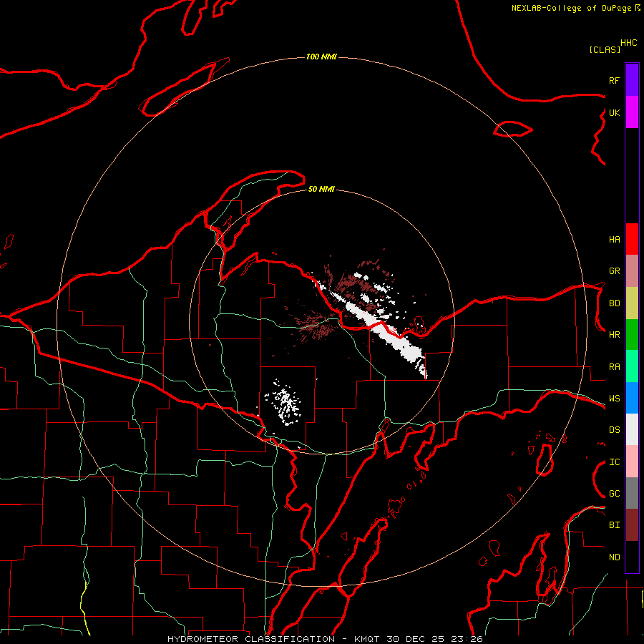Image resolution: width=644 pixels, height=644 pixels.
Task: Click the HHC product label
Action: click(x=628, y=43)
